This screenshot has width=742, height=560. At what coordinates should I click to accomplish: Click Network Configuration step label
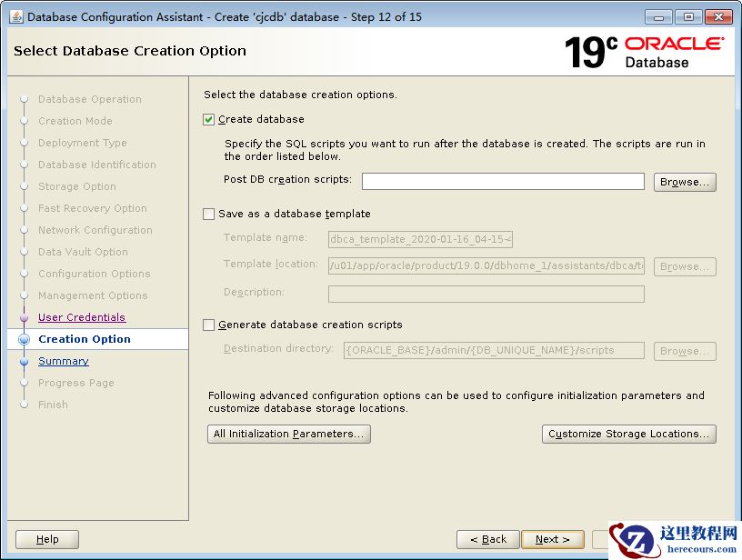[95, 230]
